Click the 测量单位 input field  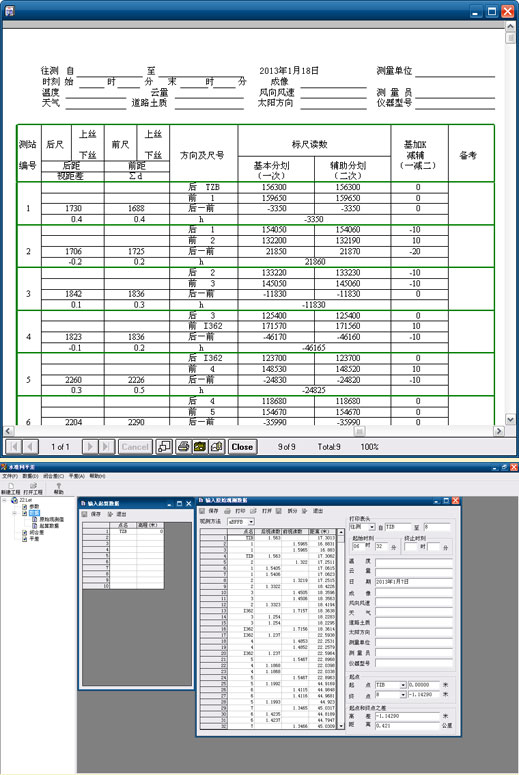(414, 643)
